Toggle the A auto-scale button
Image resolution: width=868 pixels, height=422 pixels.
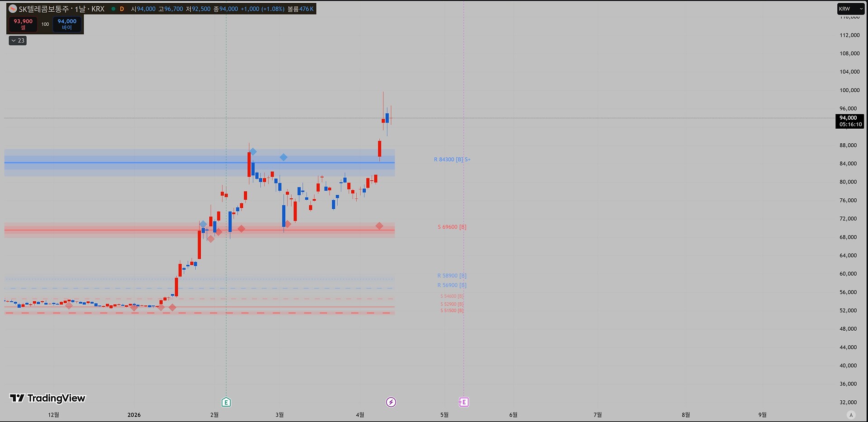pyautogui.click(x=851, y=415)
